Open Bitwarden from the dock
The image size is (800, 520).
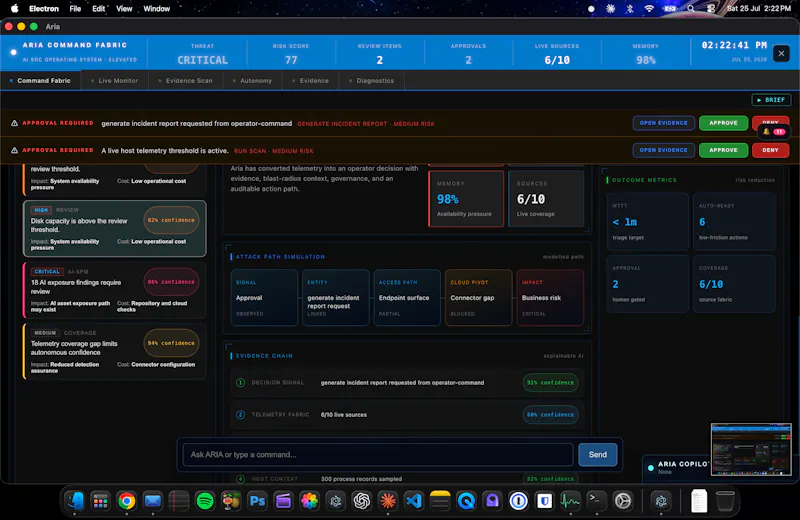pyautogui.click(x=544, y=501)
